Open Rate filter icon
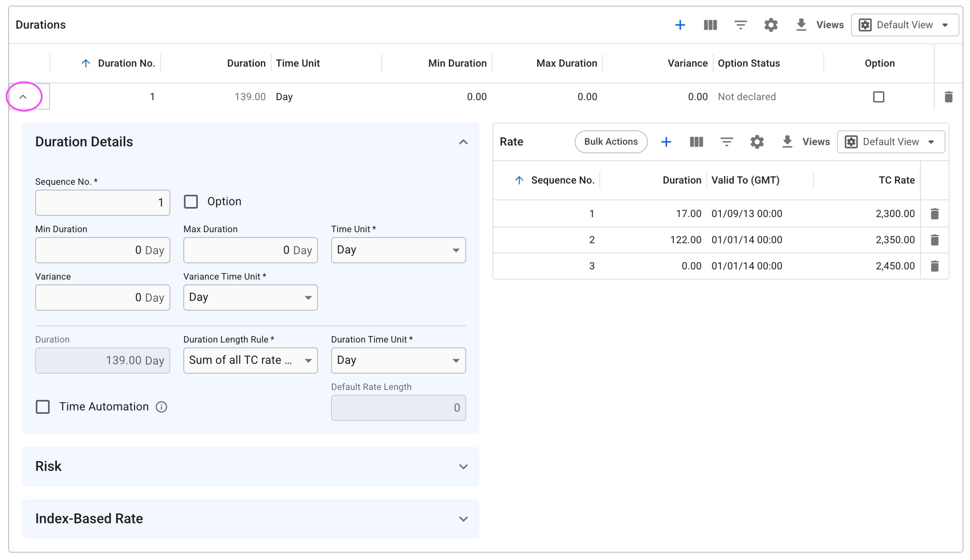 point(727,142)
